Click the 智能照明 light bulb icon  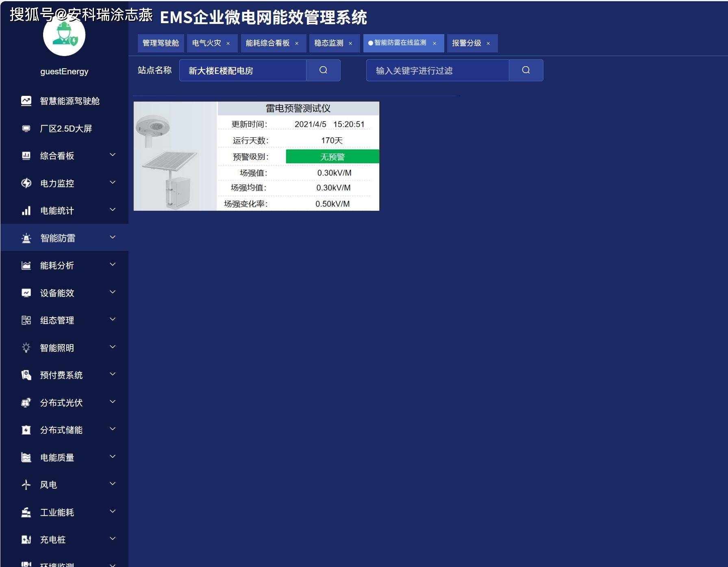(x=26, y=348)
